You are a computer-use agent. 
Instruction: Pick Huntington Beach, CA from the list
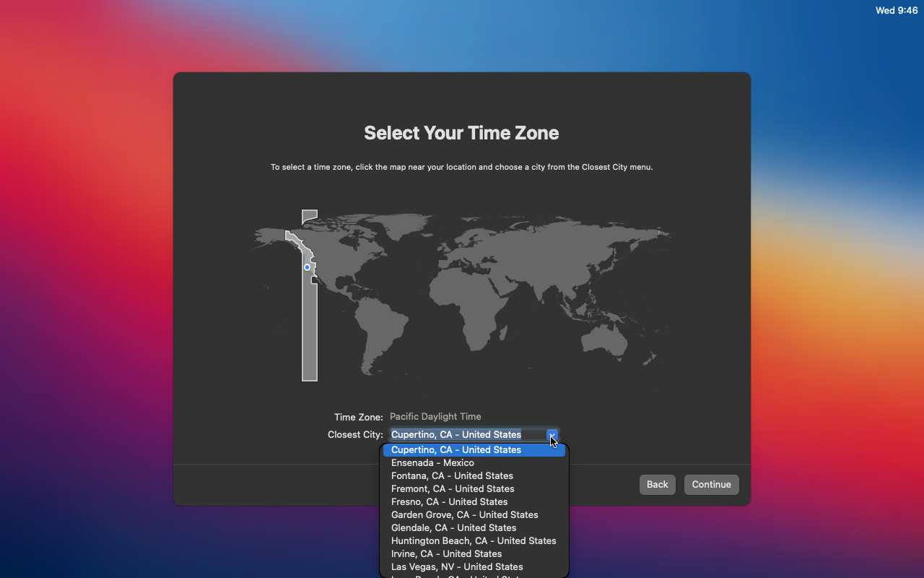(474, 540)
